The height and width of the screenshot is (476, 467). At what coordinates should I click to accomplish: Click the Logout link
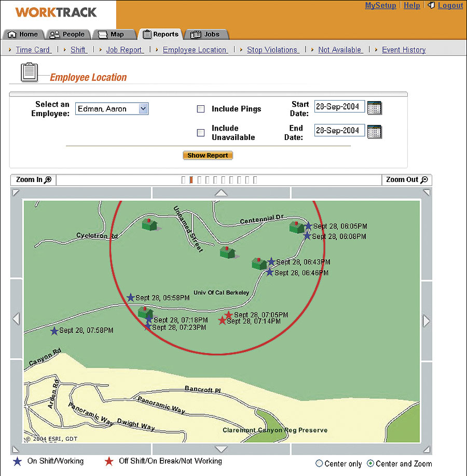coord(450,5)
